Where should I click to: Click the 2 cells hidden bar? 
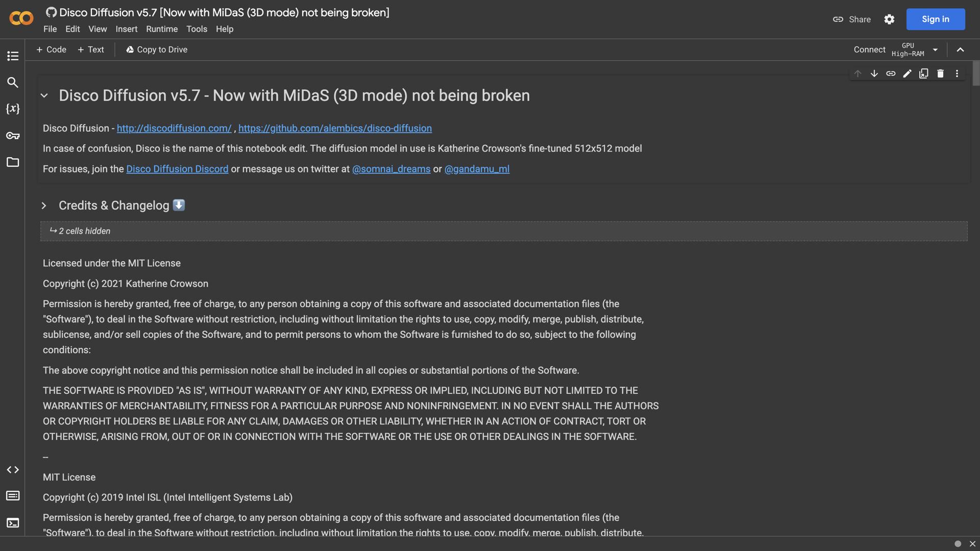pos(503,231)
